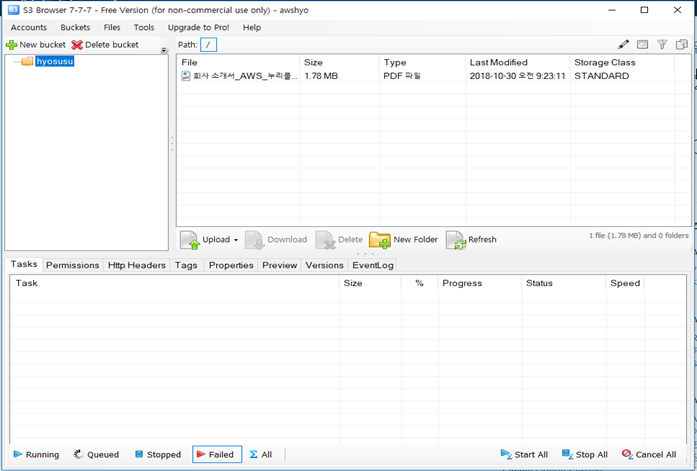Start all tasks
This screenshot has height=471, width=697.
click(524, 454)
